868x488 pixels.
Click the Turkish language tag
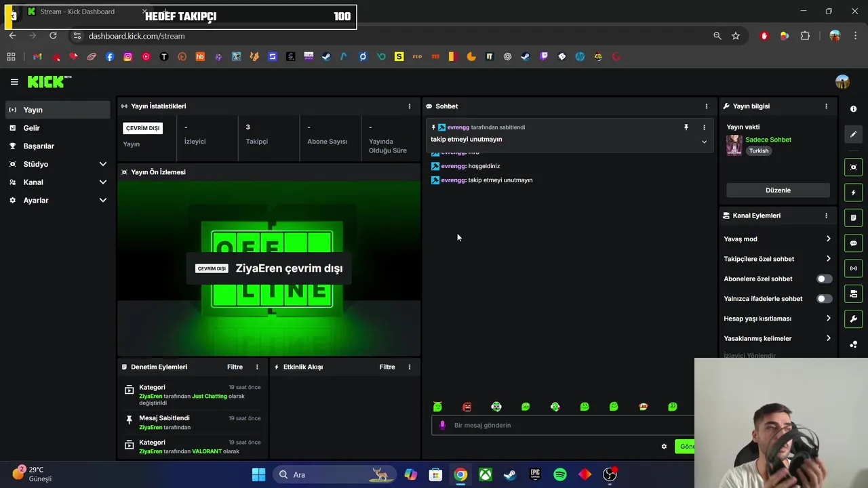tap(759, 151)
